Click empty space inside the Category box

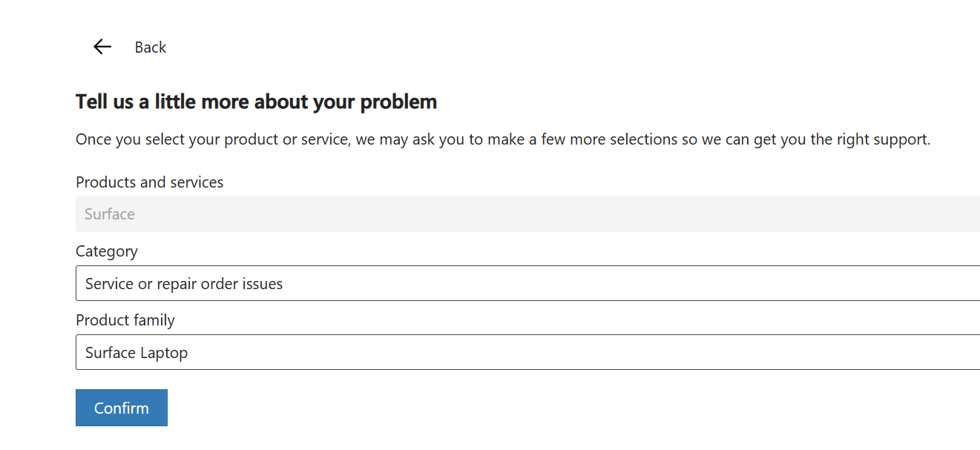pos(631,283)
